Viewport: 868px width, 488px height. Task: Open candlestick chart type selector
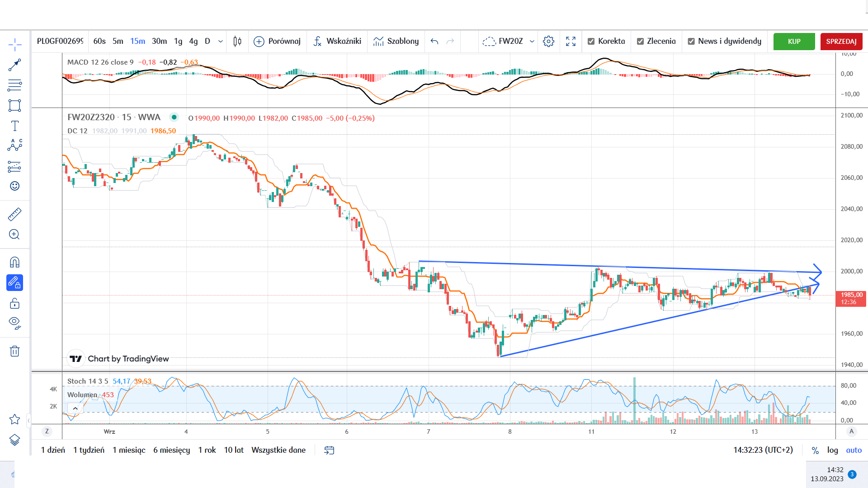[x=237, y=41]
